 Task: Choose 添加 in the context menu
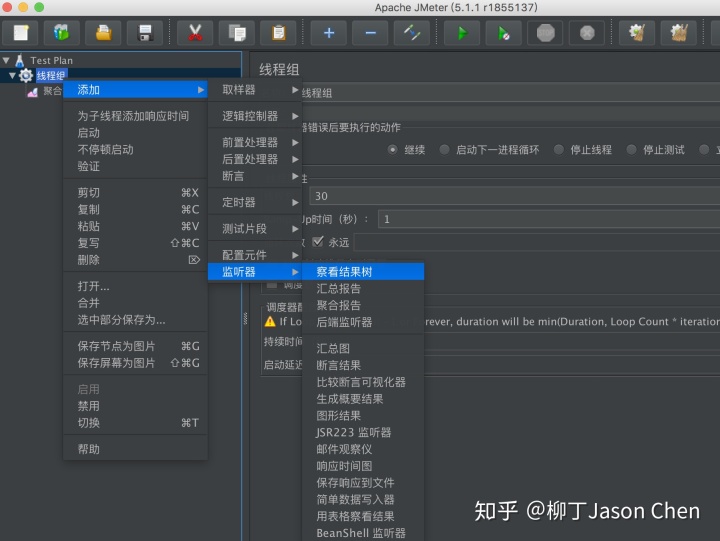(x=135, y=90)
